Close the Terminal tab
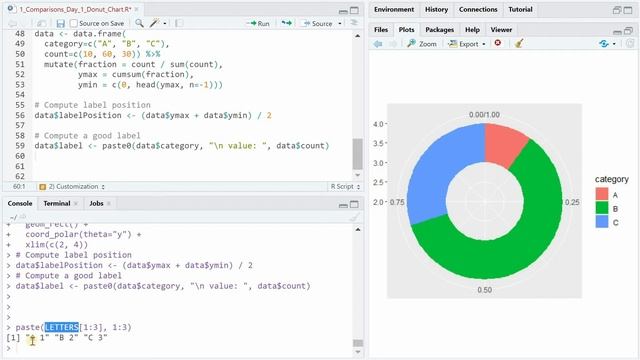 (76, 203)
